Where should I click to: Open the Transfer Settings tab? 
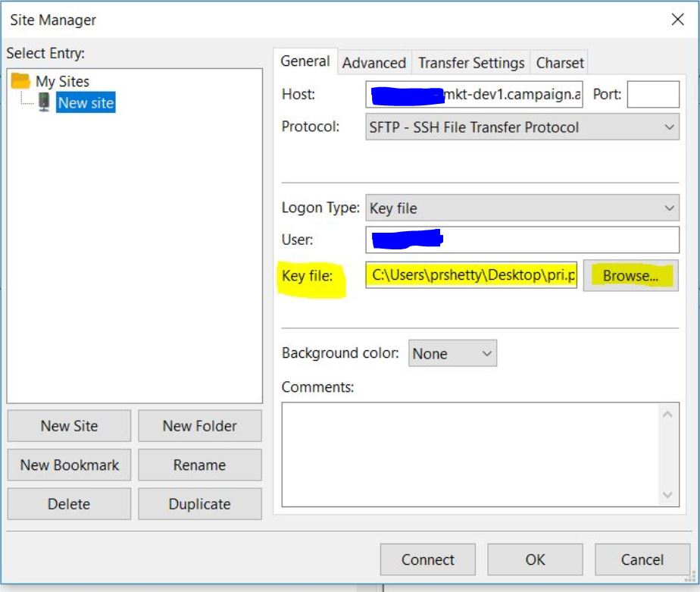pyautogui.click(x=471, y=63)
